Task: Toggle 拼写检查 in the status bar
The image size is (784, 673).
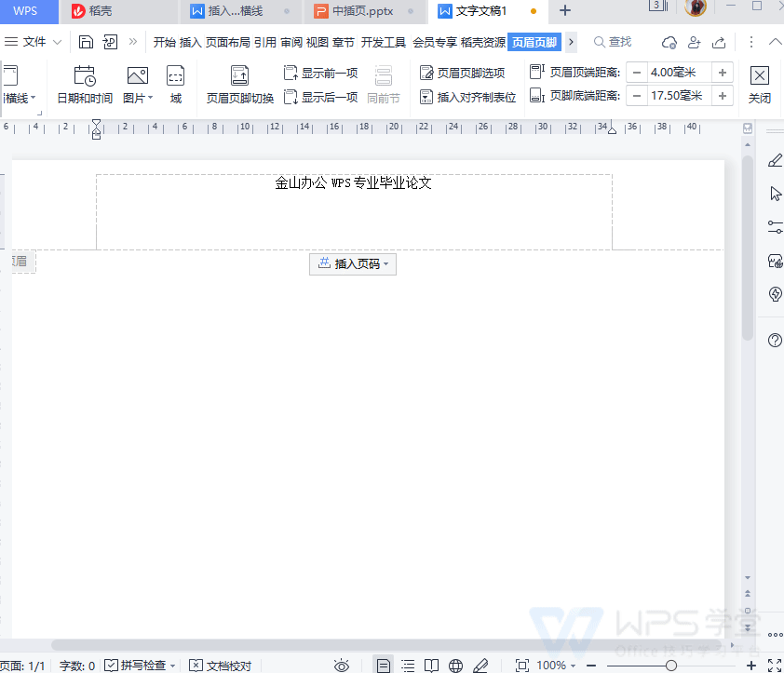Action: pyautogui.click(x=135, y=666)
